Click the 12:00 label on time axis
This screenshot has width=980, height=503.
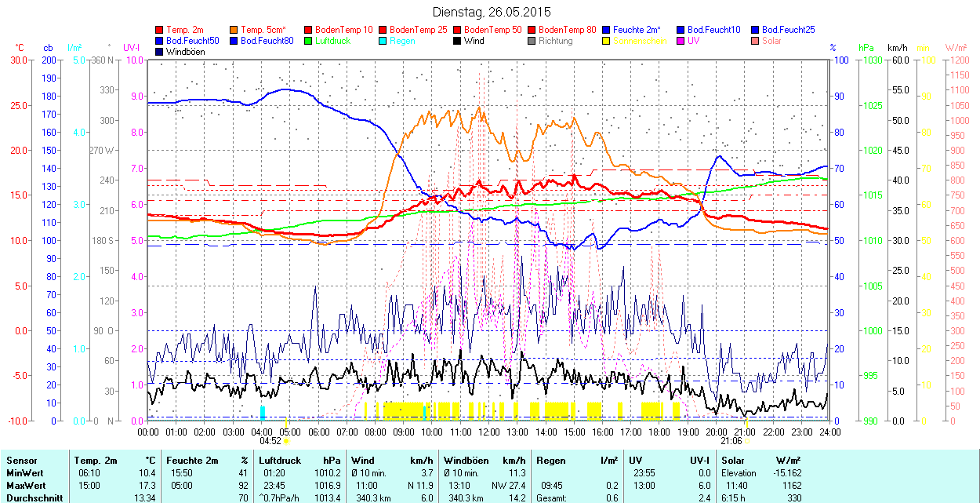[x=488, y=432]
